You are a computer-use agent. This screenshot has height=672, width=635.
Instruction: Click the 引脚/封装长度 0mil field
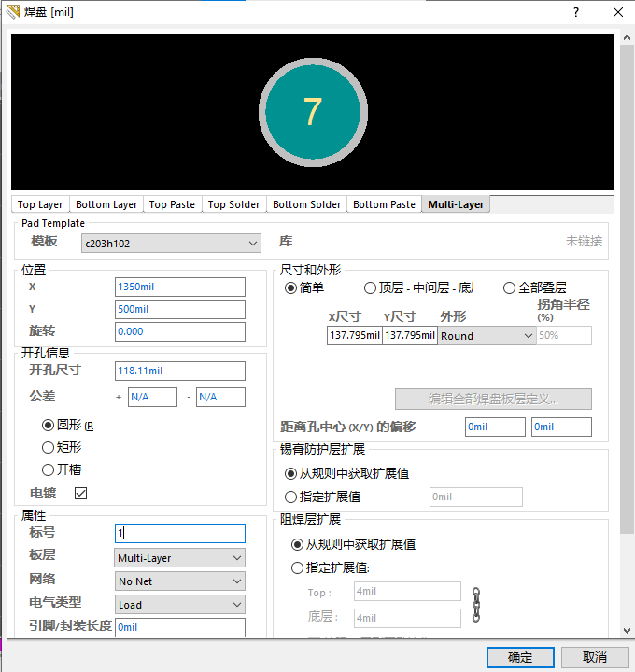coord(180,627)
